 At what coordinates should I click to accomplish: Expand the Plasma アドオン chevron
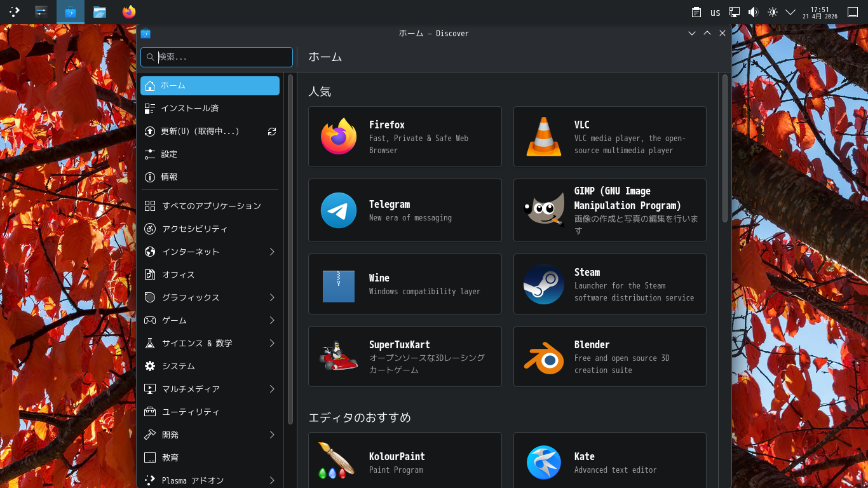click(272, 480)
